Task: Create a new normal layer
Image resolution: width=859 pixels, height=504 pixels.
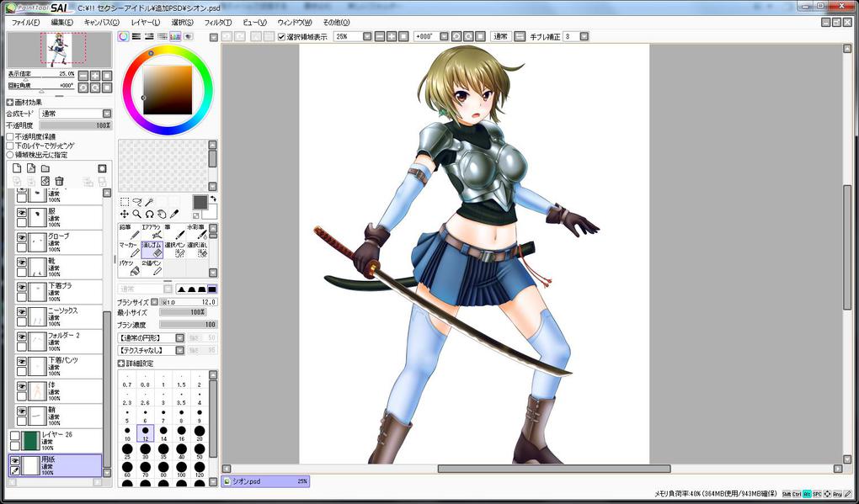Action: pyautogui.click(x=17, y=168)
